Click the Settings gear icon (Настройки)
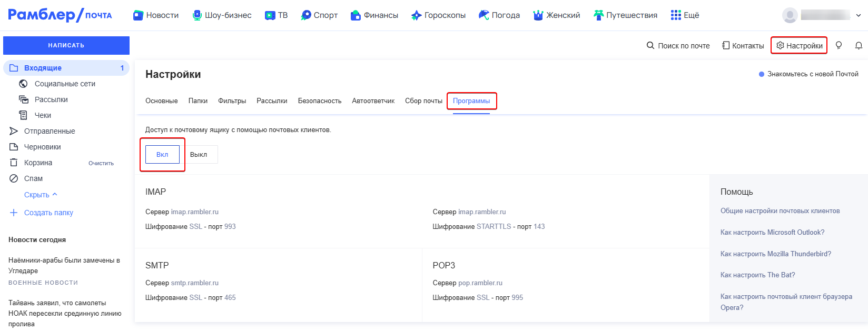 tap(781, 46)
